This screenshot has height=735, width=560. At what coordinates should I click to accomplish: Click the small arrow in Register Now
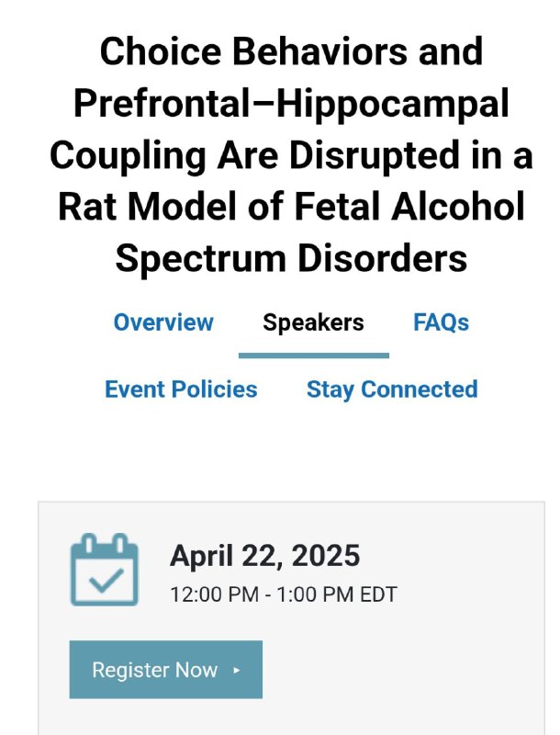click(x=237, y=671)
